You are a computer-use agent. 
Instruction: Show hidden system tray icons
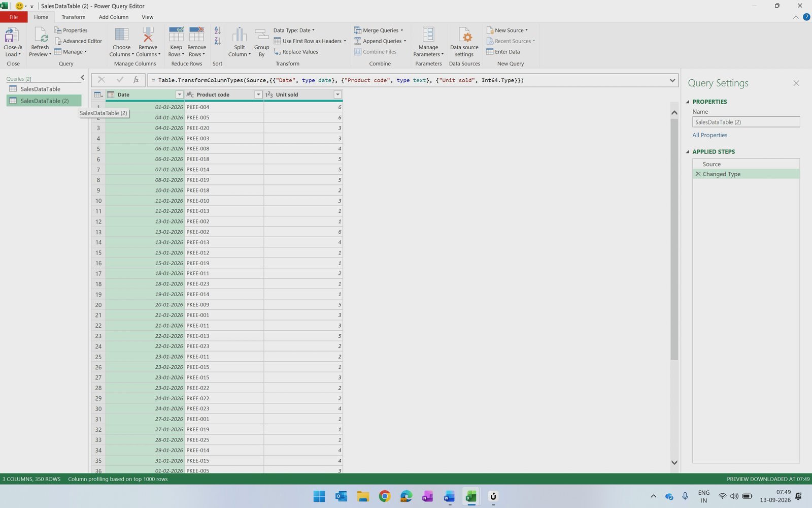[x=653, y=496]
